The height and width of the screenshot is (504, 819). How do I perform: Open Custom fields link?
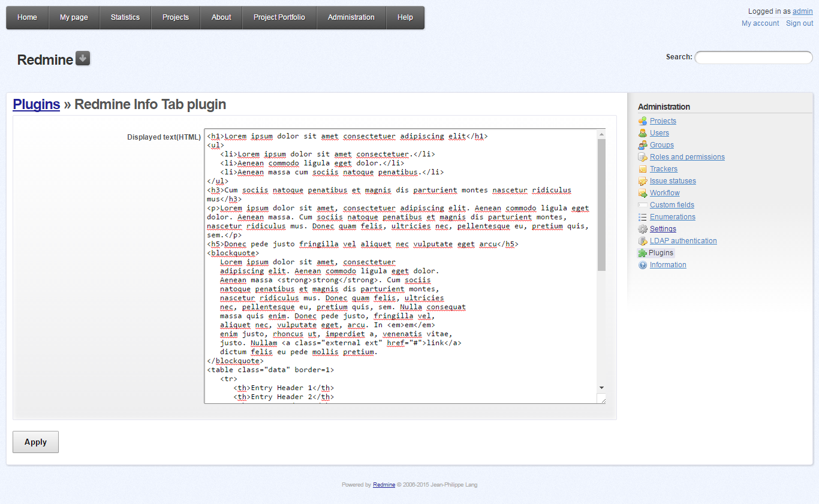672,205
